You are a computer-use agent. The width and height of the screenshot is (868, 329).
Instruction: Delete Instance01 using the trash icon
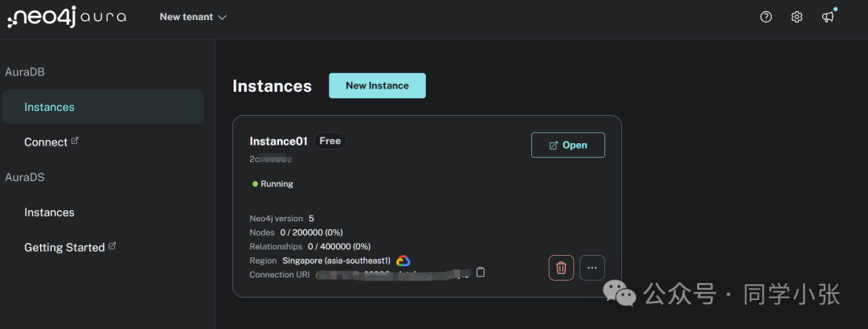pos(561,268)
